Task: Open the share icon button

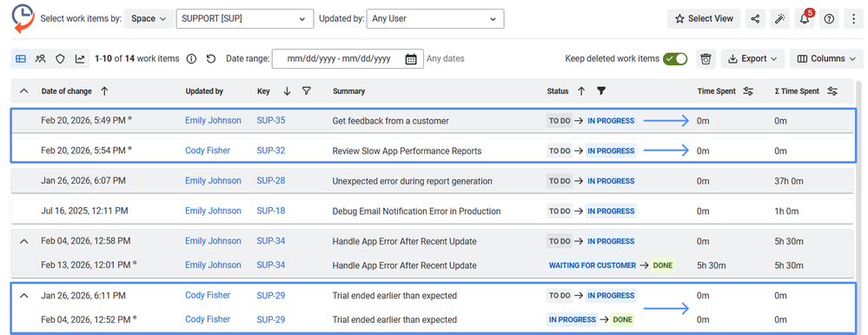Action: (x=755, y=18)
